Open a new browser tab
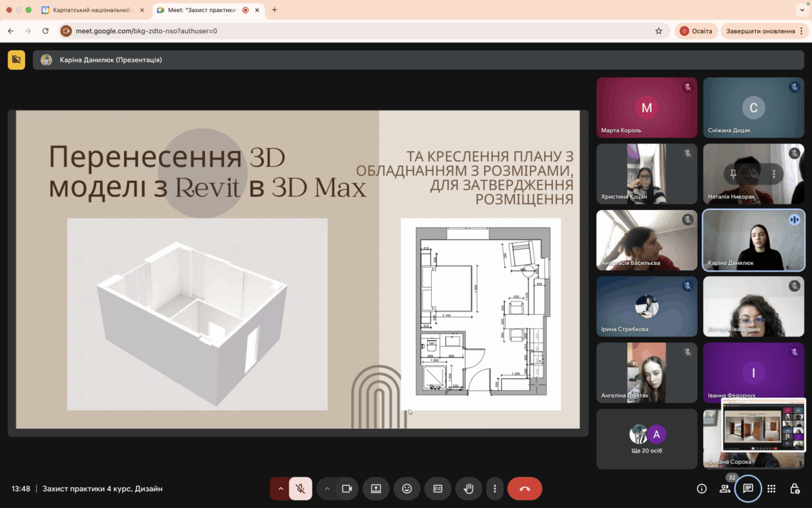812x508 pixels. (274, 10)
